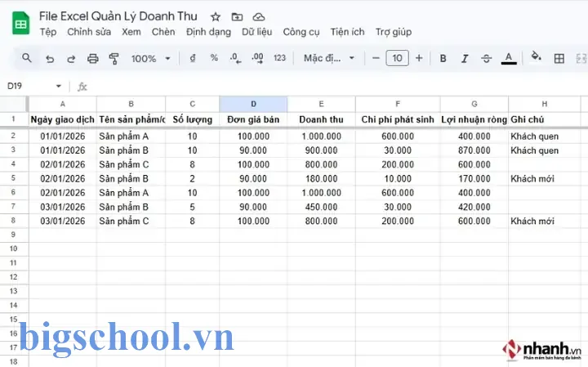Decrease decimal places
This screenshot has width=588, height=367.
tap(235, 58)
